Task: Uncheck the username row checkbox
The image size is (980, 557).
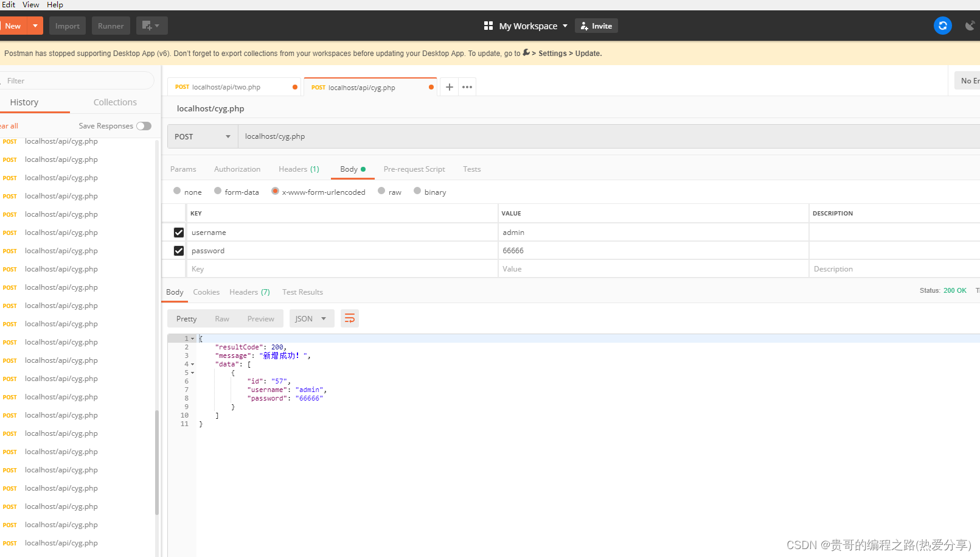Action: tap(179, 233)
